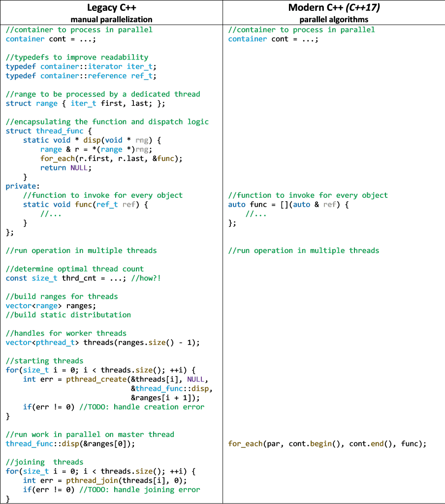Click the par execution policy argument
Viewport: 445px width, 504px height.
pos(274,443)
